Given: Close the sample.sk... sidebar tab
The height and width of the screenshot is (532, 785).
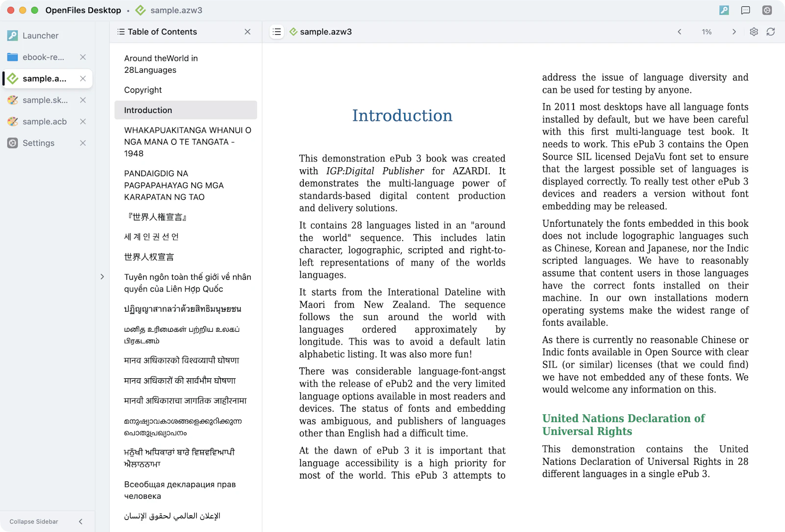Looking at the screenshot, I should [x=83, y=100].
